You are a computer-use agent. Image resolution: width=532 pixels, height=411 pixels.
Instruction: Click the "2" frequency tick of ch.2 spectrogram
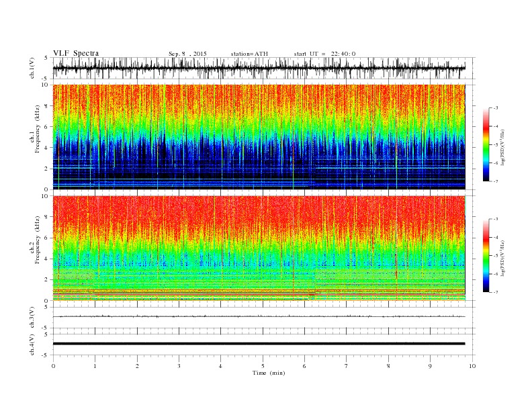coord(47,280)
